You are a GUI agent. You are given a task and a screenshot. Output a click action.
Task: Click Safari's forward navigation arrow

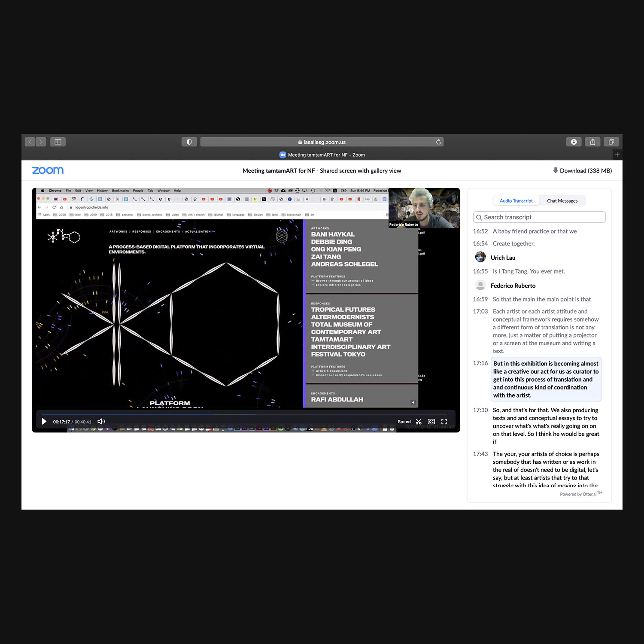click(41, 142)
